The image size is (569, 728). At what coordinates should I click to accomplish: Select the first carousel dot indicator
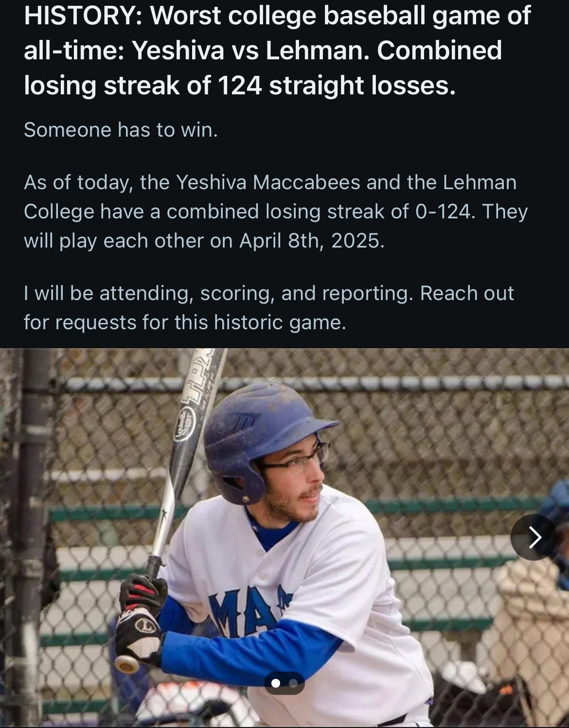point(276,683)
